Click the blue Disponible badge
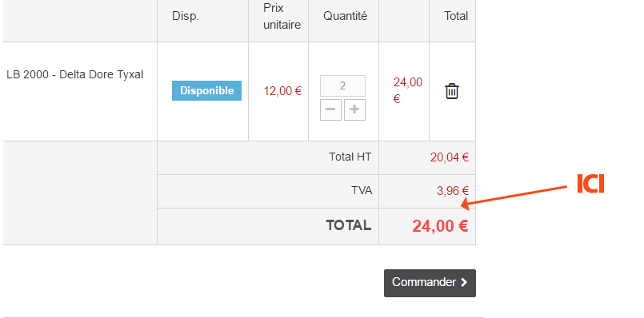The width and height of the screenshot is (644, 318). tap(206, 90)
